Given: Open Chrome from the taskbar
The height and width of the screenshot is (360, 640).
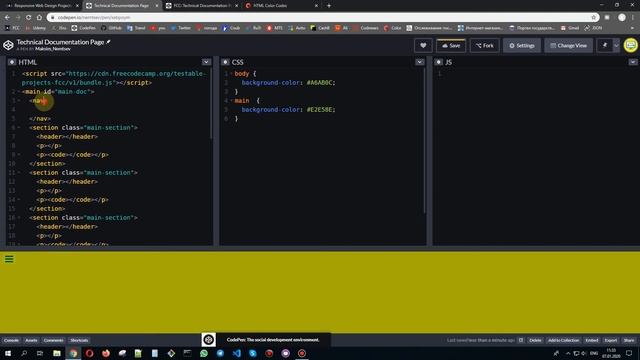Looking at the screenshot, I should coord(73,353).
